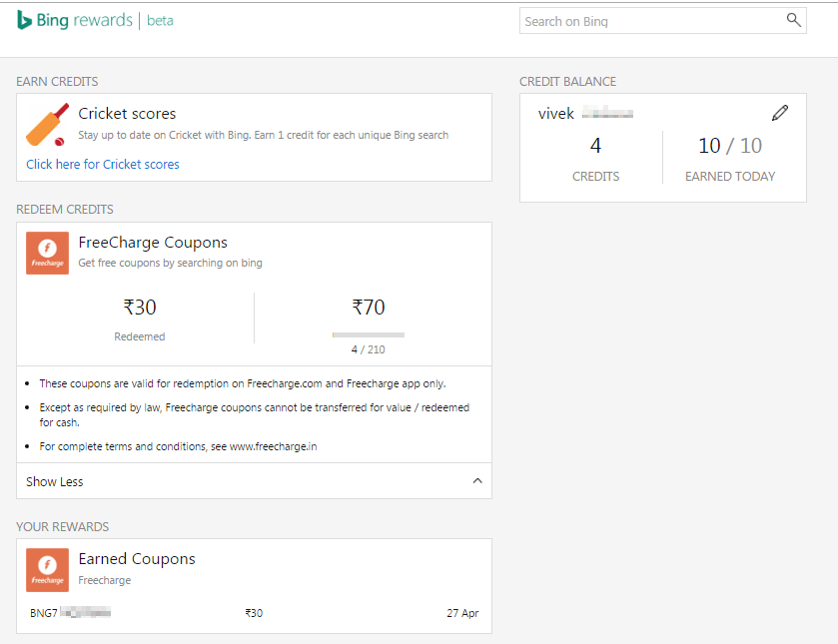This screenshot has height=644, width=838.
Task: Select the ₹70 coupon option
Action: pos(369,308)
